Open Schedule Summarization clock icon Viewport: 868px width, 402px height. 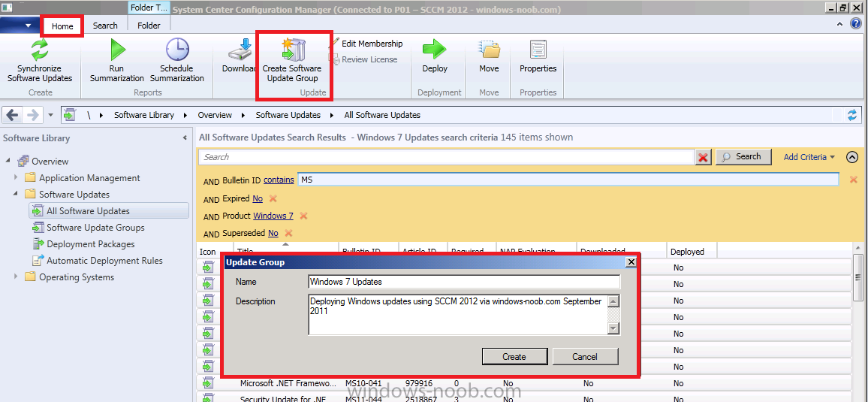pos(177,50)
